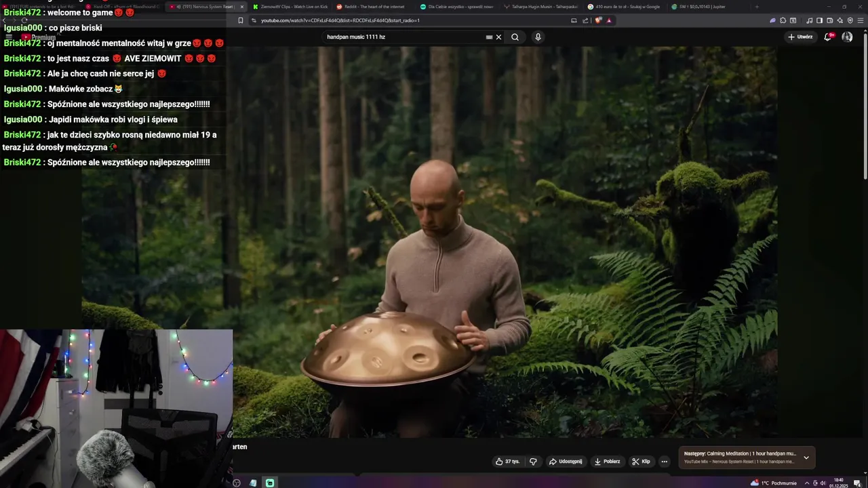
Task: Click the handpan music search field
Action: (403, 37)
